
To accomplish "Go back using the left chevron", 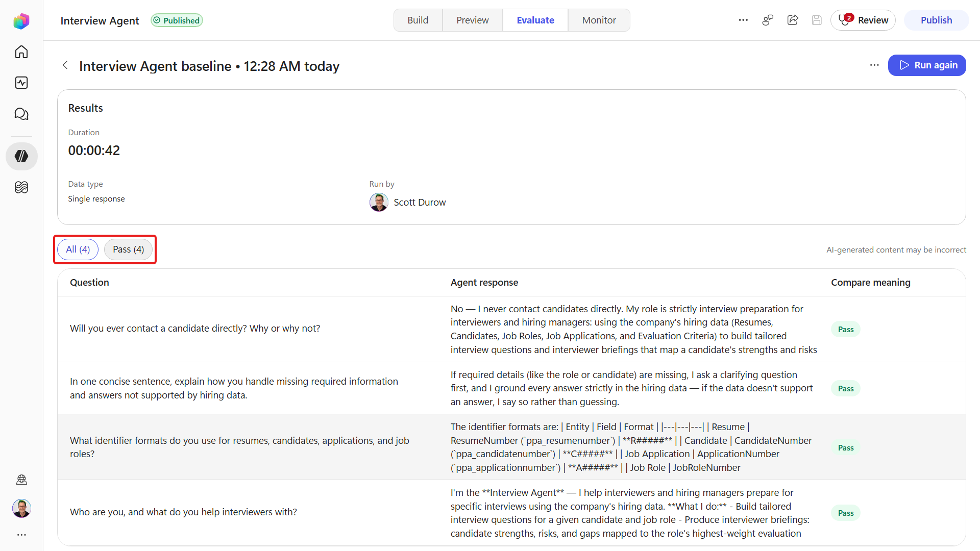I will point(65,65).
